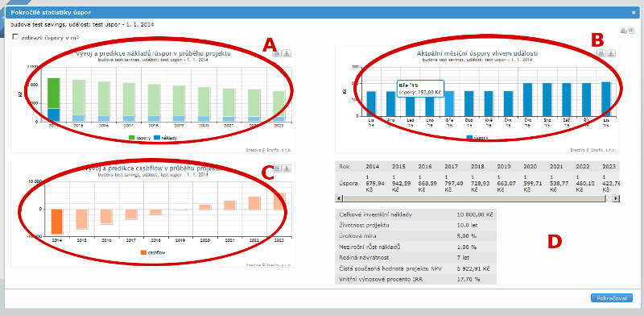Image resolution: width=644 pixels, height=316 pixels.
Task: Select the 2014 column header in table
Action: click(x=372, y=167)
